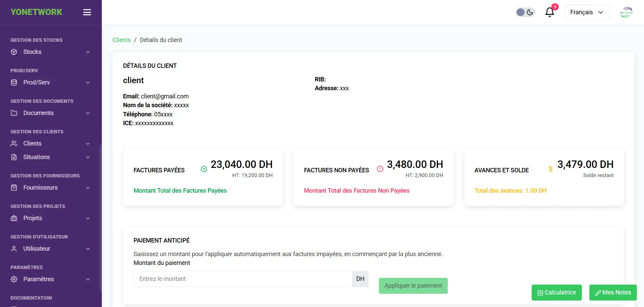Open the Français language dropdown
The image size is (644, 307).
(x=587, y=12)
